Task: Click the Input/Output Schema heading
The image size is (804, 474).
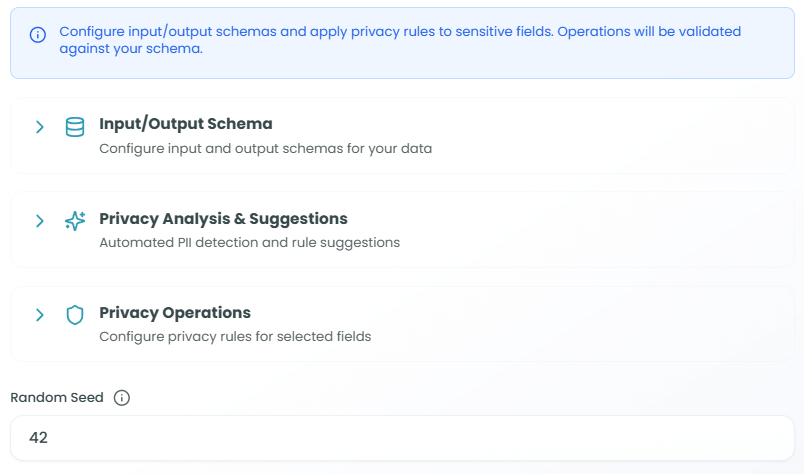Action: 185,124
